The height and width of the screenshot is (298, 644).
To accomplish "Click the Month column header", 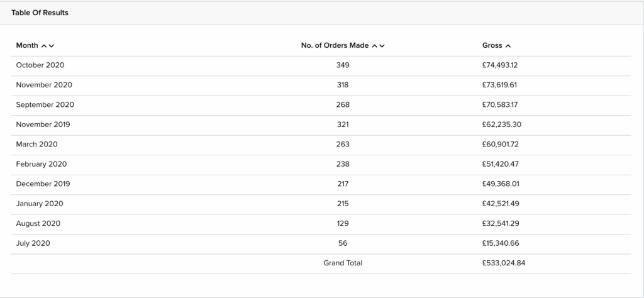I will pyautogui.click(x=27, y=45).
